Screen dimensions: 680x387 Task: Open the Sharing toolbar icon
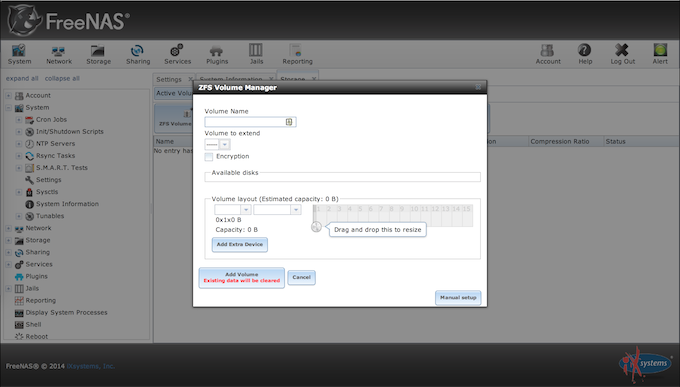tap(138, 54)
